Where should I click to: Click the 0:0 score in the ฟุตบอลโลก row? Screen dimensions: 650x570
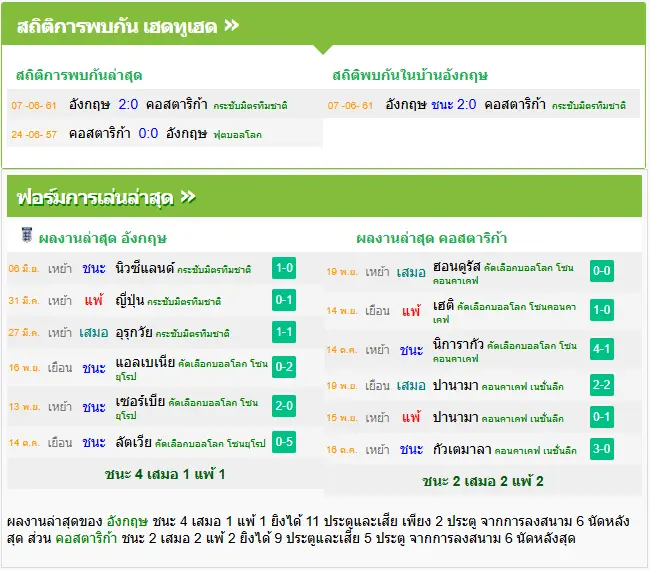tap(148, 133)
